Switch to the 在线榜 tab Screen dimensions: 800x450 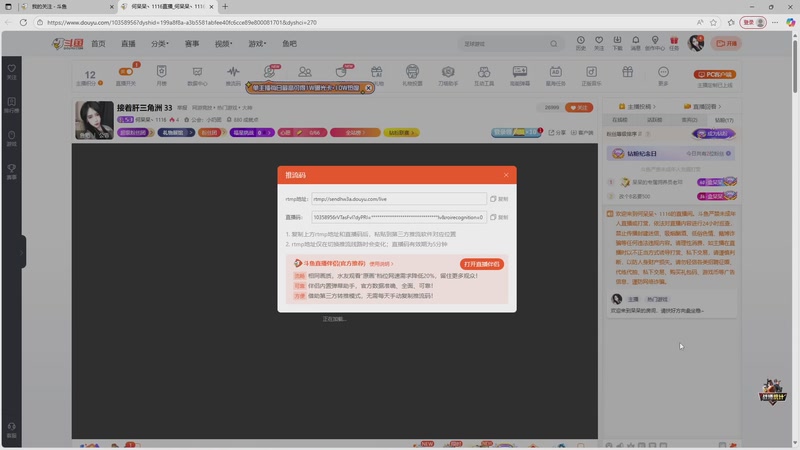coord(619,120)
